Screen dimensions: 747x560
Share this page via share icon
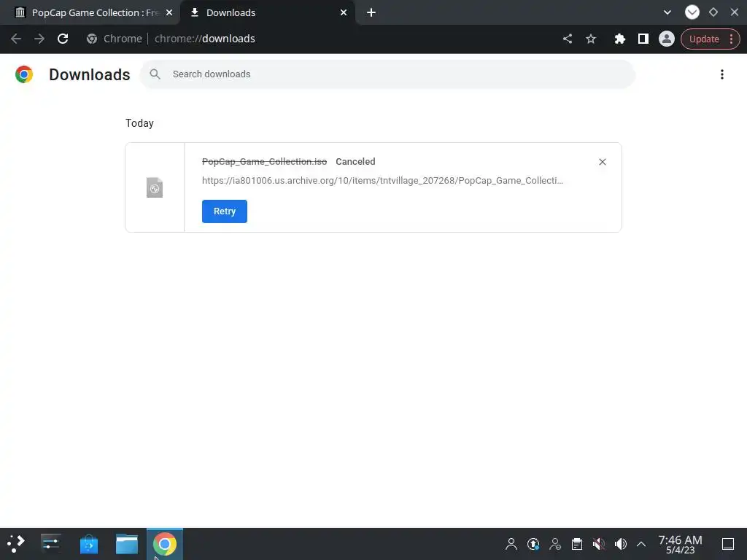coord(568,39)
